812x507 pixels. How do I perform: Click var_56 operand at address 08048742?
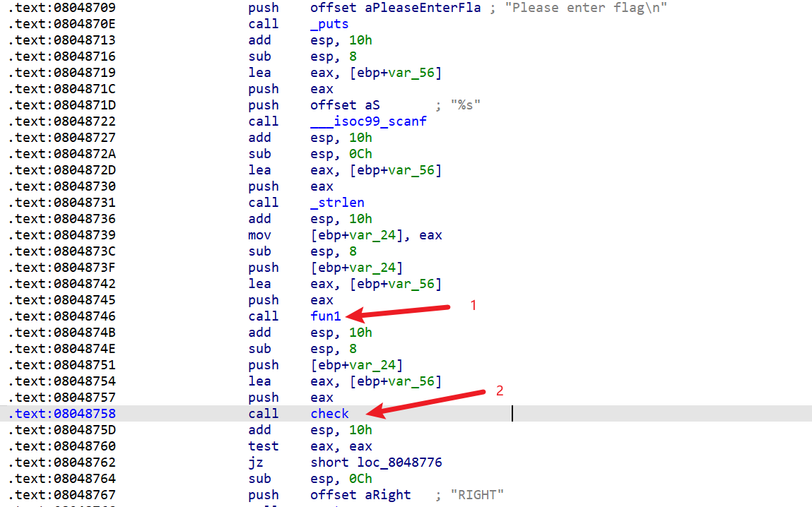tap(411, 283)
